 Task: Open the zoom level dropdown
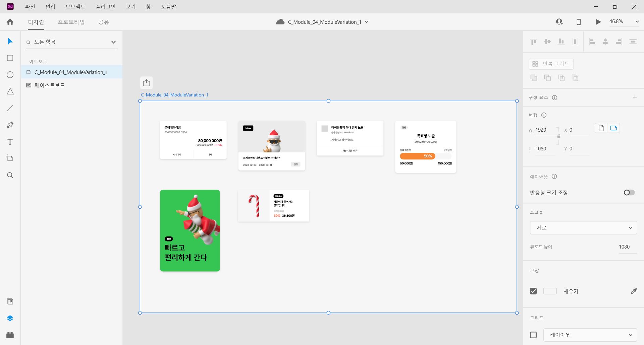[x=637, y=22]
